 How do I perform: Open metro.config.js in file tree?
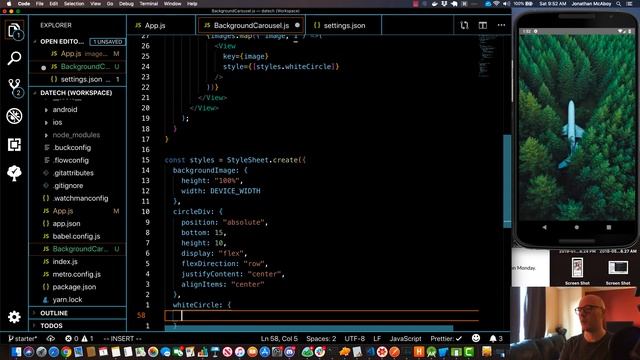tap(76, 274)
